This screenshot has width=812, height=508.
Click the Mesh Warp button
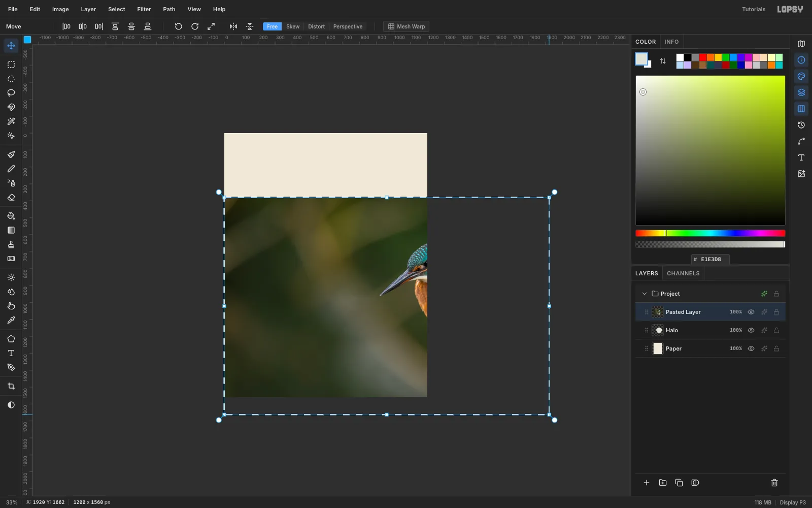406,26
